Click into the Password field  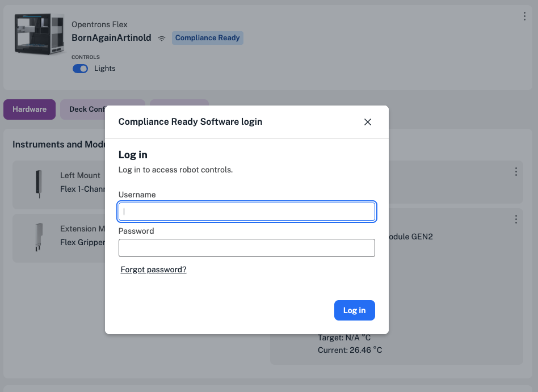247,247
